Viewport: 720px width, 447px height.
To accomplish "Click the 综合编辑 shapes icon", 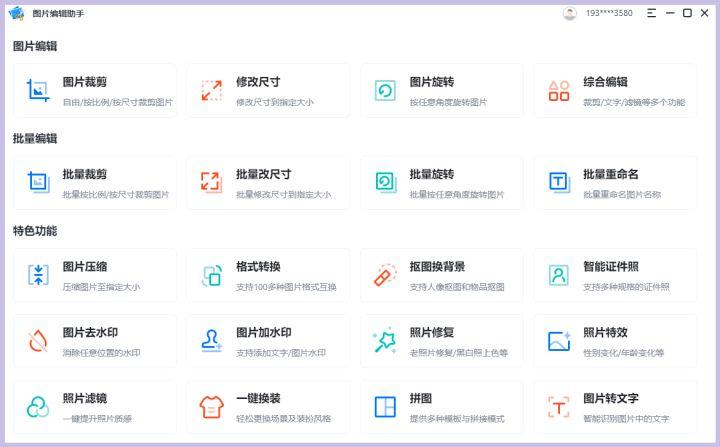I will click(x=559, y=91).
